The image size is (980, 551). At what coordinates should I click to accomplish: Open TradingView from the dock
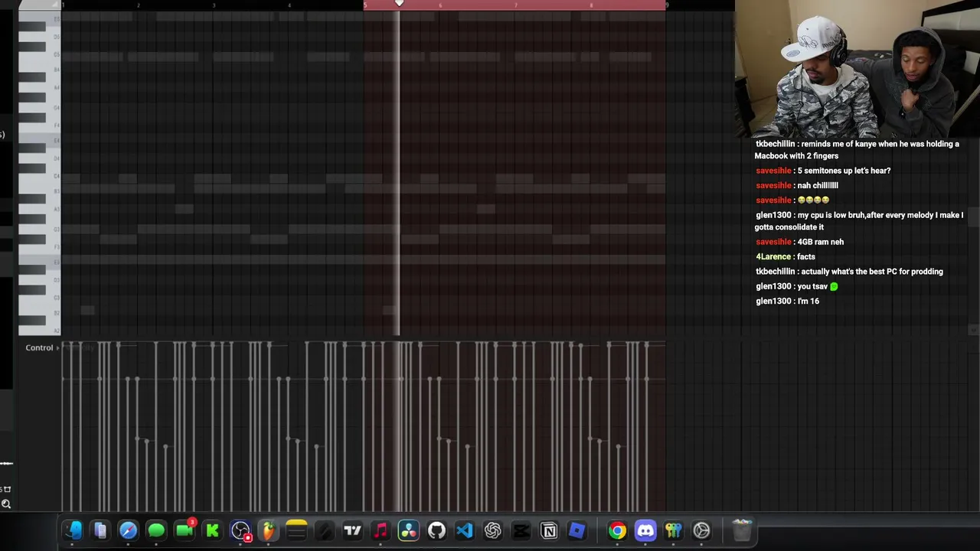352,530
